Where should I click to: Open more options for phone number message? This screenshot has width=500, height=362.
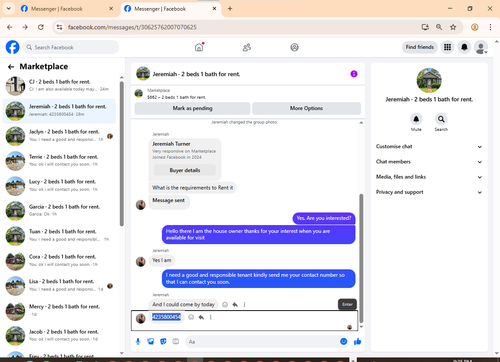(211, 317)
